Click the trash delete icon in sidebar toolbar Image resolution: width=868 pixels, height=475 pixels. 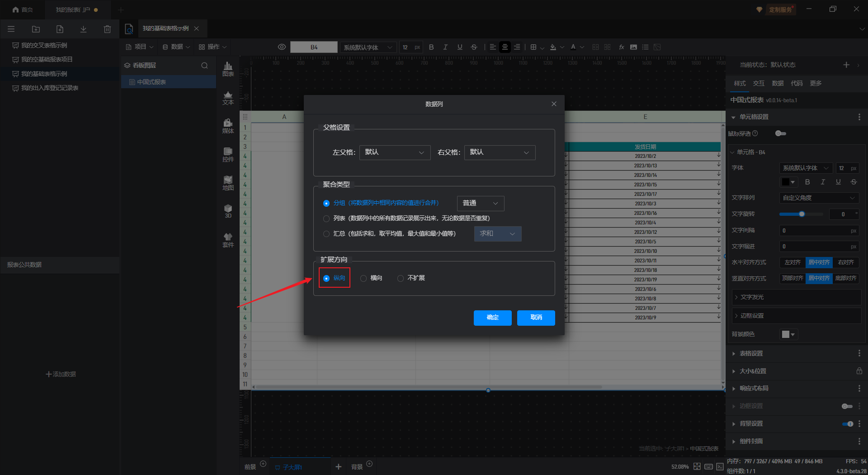[x=107, y=29]
